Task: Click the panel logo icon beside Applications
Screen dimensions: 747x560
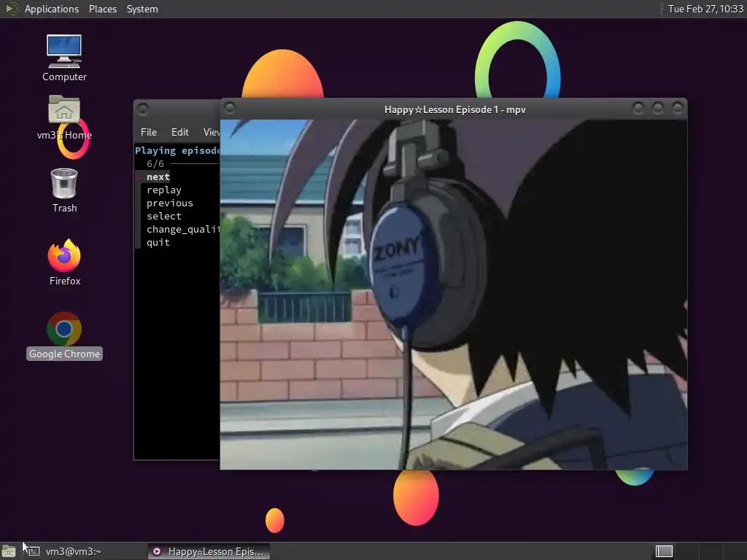Action: click(12, 9)
